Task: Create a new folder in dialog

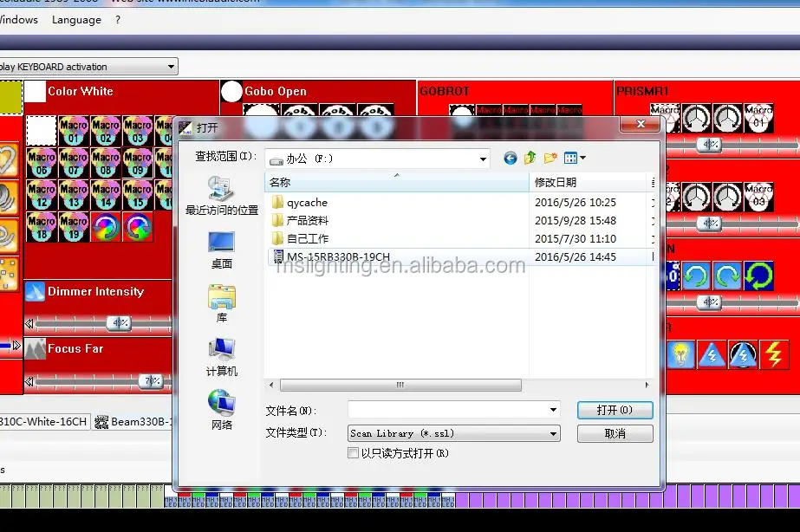Action: pos(550,158)
